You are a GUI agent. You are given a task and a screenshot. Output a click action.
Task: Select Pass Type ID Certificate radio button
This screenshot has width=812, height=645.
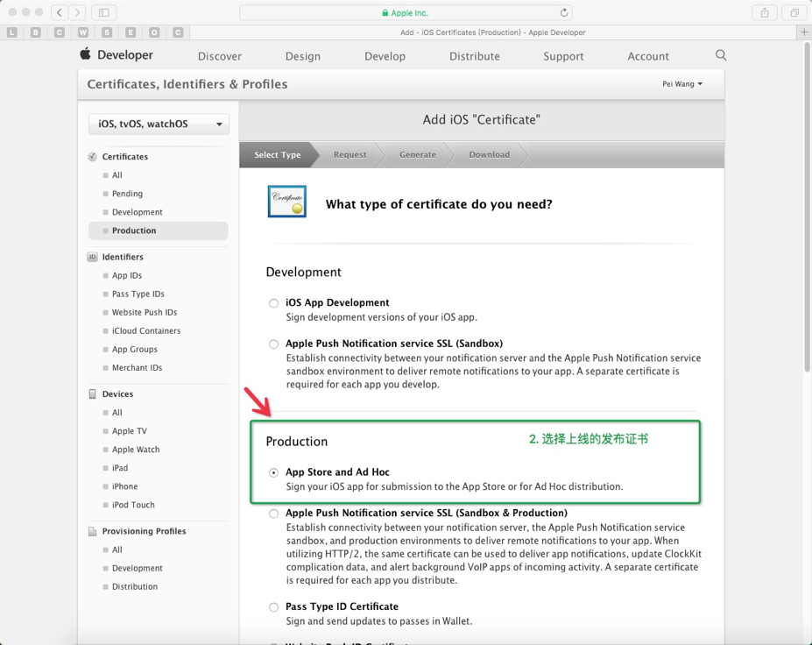[x=273, y=607]
